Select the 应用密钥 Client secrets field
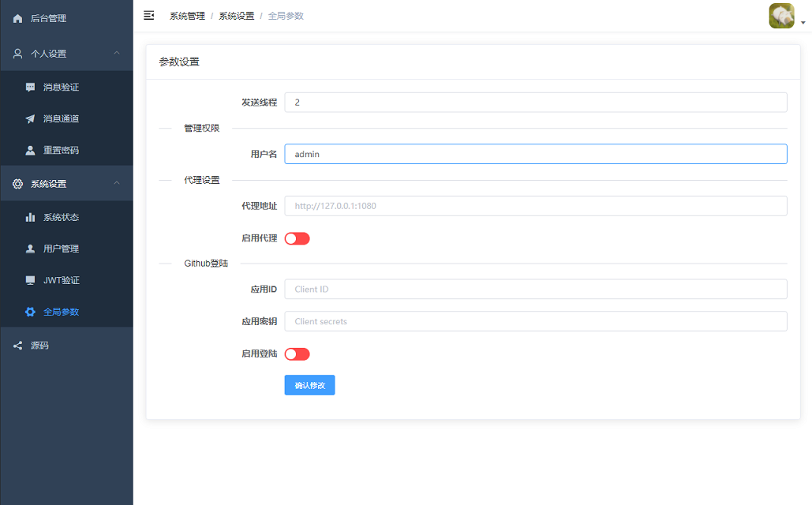 535,321
